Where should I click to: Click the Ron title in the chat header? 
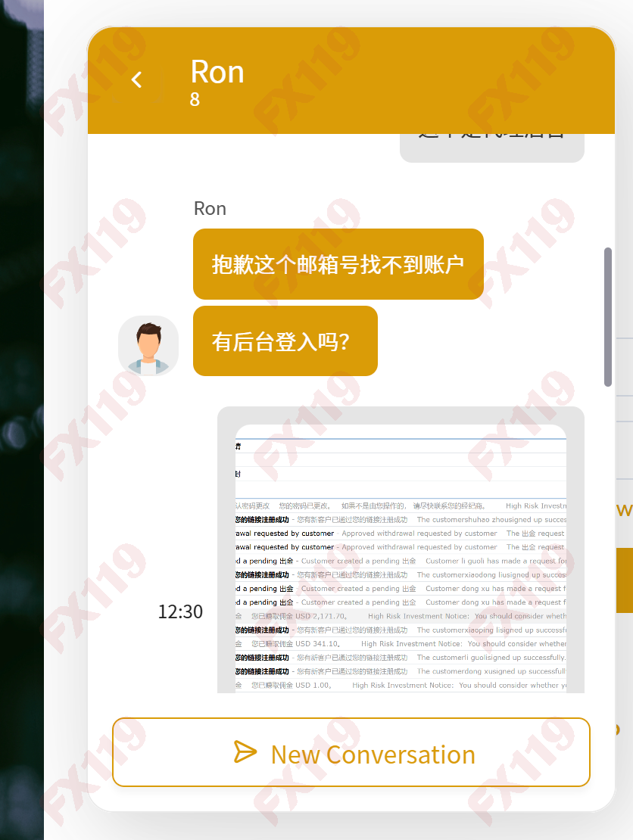(217, 72)
